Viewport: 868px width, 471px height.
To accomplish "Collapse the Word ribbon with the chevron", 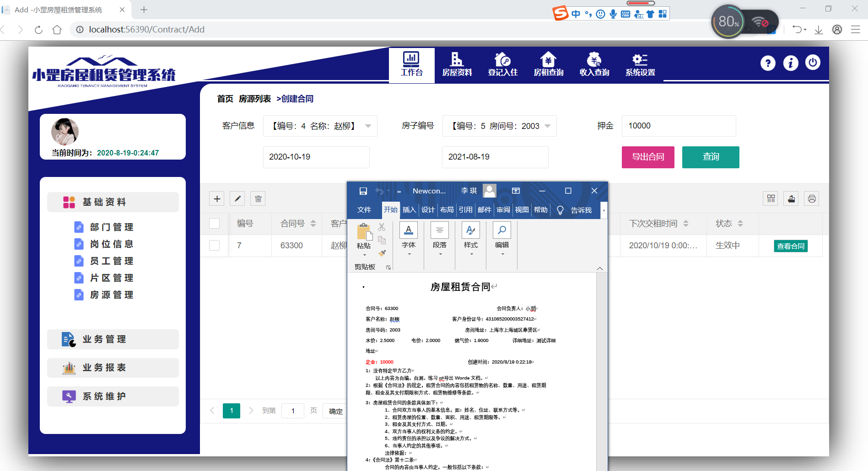I will point(600,268).
